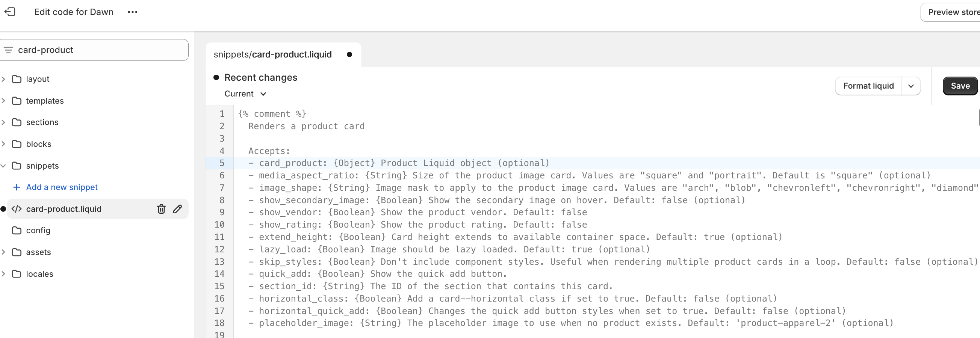Click the config folder icon
Screen dimensions: 980x338
(x=17, y=230)
